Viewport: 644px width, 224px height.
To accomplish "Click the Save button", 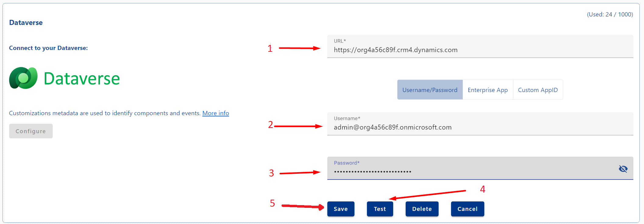I will (341, 209).
